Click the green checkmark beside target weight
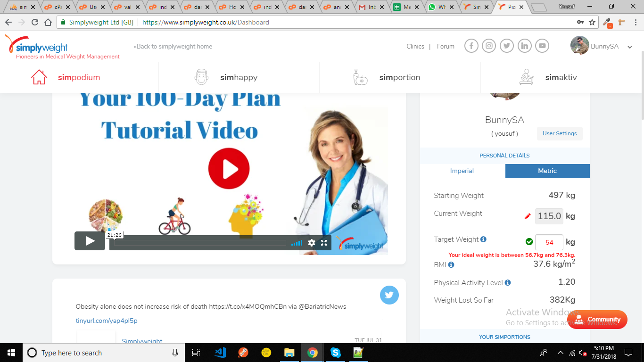Screen dimensions: 644x362 [x=529, y=242]
